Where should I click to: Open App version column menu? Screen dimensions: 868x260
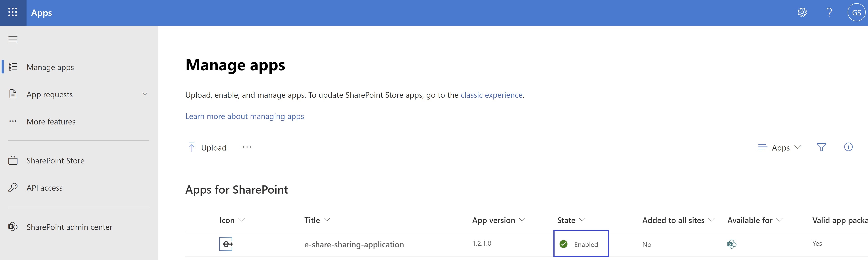499,220
